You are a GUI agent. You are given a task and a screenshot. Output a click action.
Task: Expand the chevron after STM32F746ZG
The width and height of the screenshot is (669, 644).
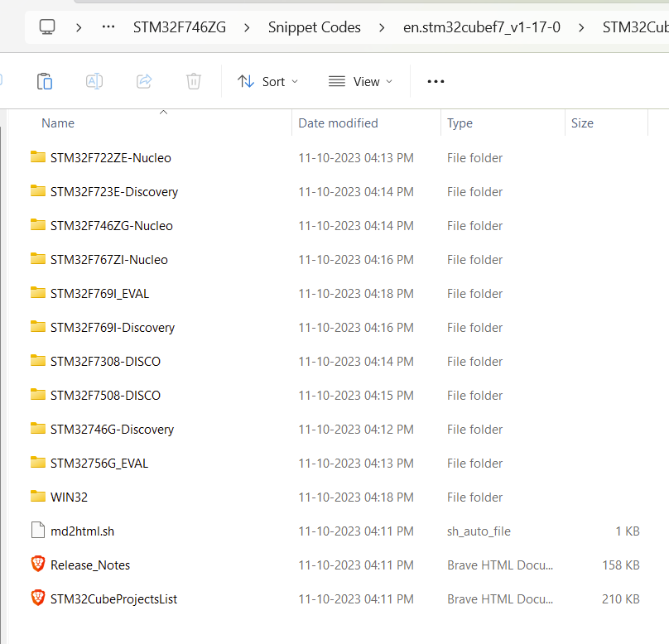click(x=247, y=27)
